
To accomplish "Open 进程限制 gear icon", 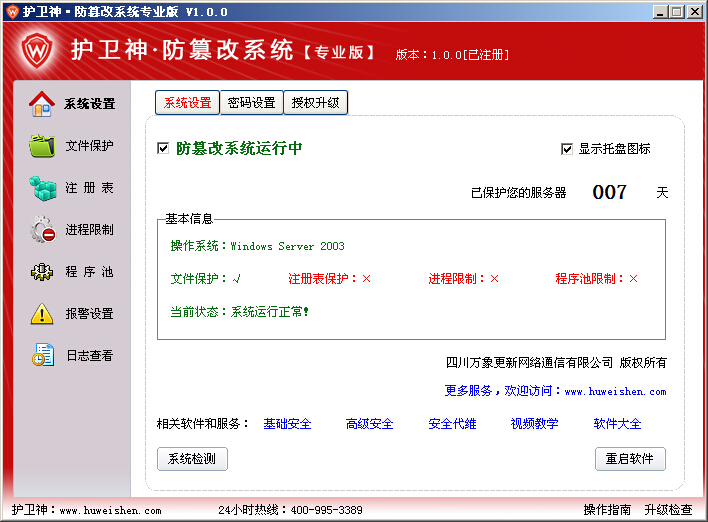I will tap(42, 230).
